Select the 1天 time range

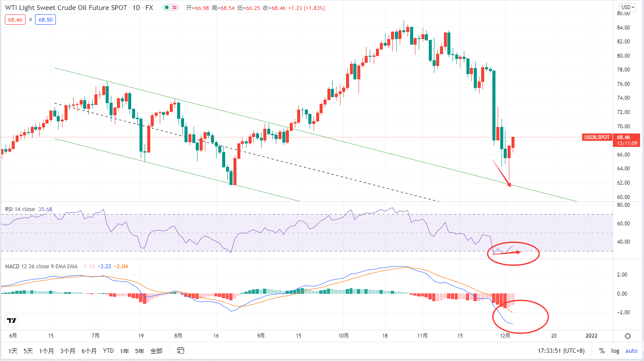click(x=13, y=351)
